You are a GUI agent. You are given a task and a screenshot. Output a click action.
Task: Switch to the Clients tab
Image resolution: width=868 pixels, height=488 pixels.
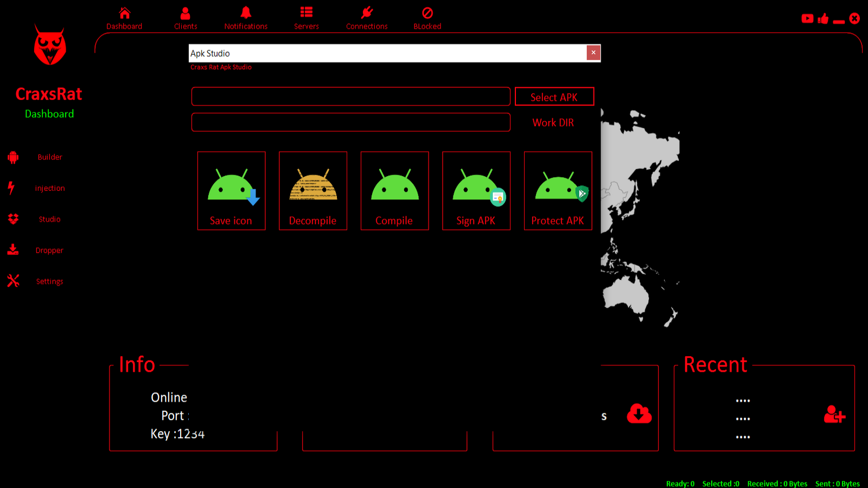click(x=186, y=18)
